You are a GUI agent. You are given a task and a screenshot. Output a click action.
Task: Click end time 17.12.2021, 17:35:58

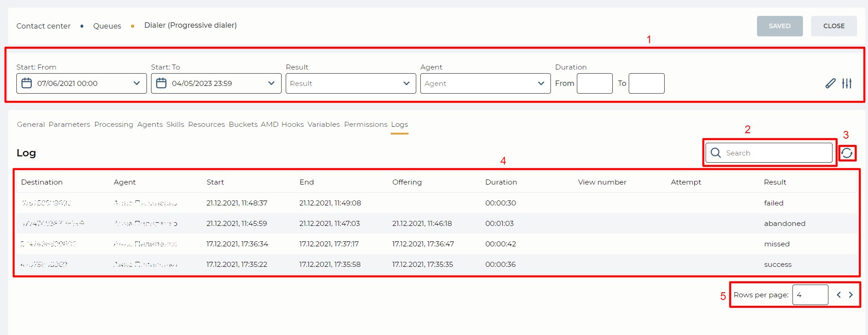point(330,264)
